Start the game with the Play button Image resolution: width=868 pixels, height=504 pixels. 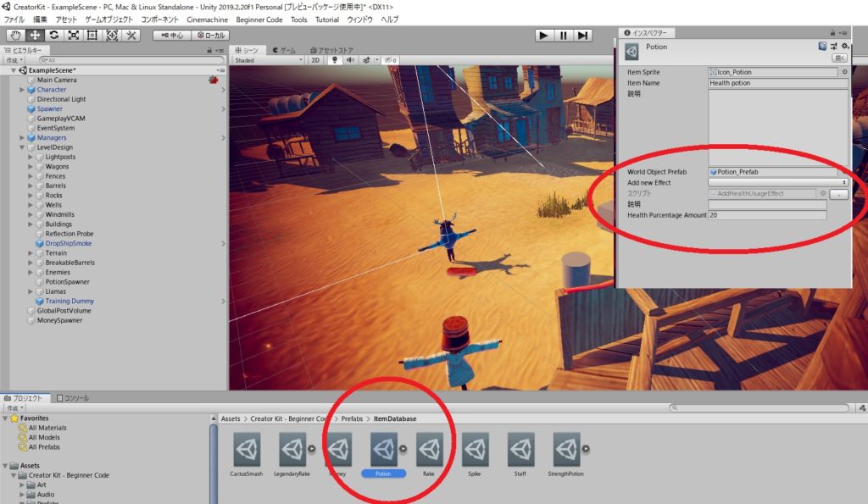(x=543, y=36)
